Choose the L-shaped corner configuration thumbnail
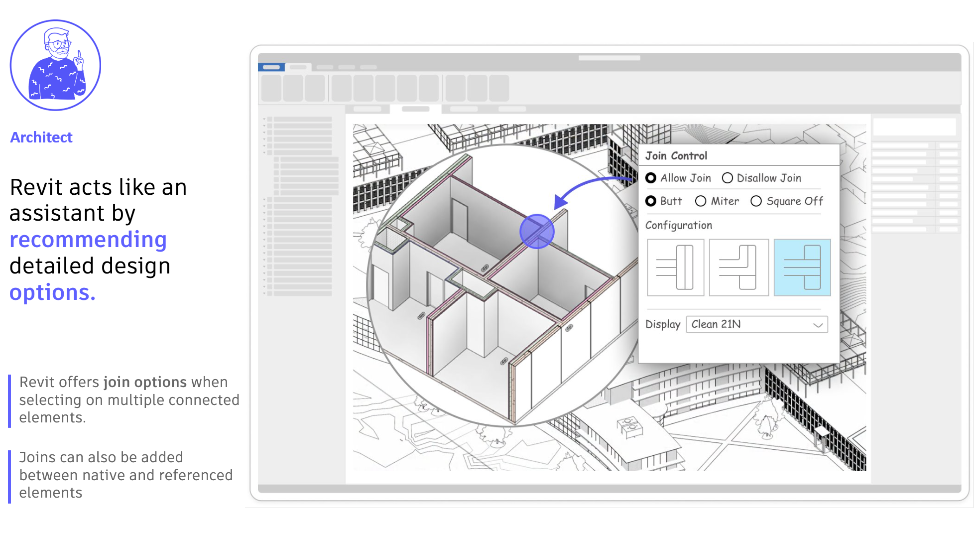The height and width of the screenshot is (533, 980). tap(739, 267)
